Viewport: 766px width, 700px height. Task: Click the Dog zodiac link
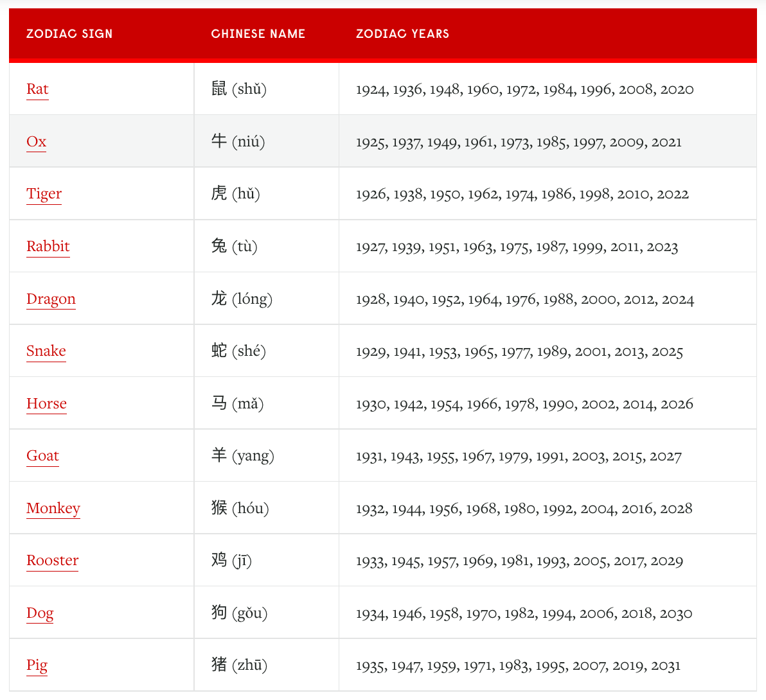click(40, 613)
